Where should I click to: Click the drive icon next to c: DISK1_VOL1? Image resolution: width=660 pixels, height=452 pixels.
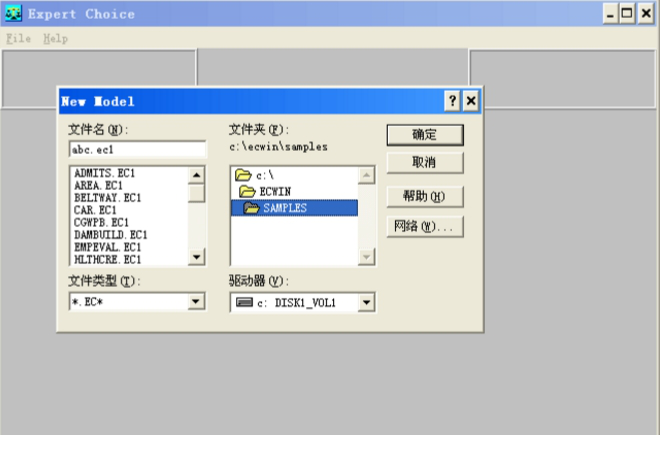pos(244,302)
